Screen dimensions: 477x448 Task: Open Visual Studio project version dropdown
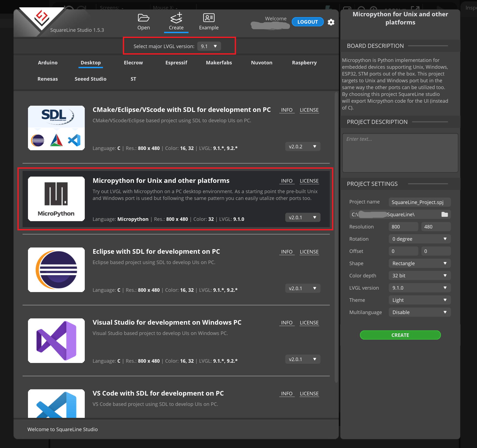coord(303,359)
